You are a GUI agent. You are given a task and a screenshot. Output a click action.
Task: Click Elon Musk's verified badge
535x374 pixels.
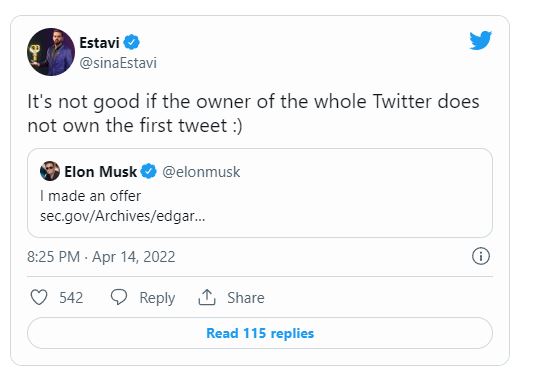(x=149, y=171)
